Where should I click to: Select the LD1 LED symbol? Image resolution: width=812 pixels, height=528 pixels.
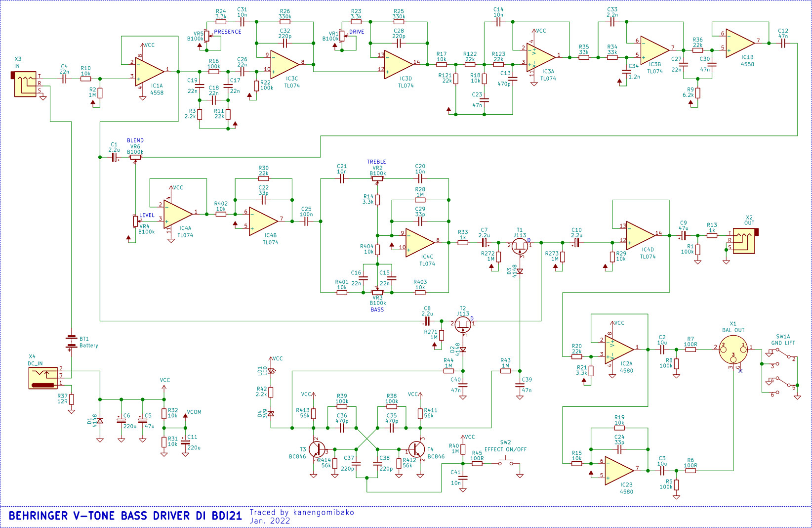click(271, 370)
